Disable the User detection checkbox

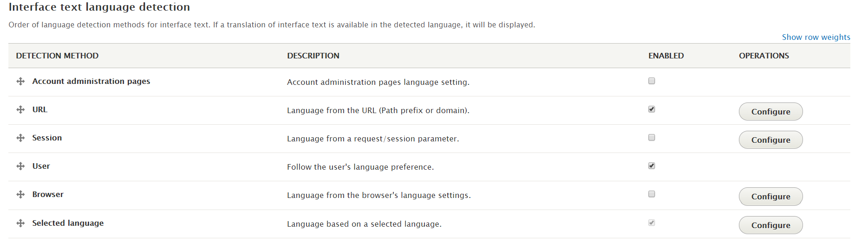point(652,166)
